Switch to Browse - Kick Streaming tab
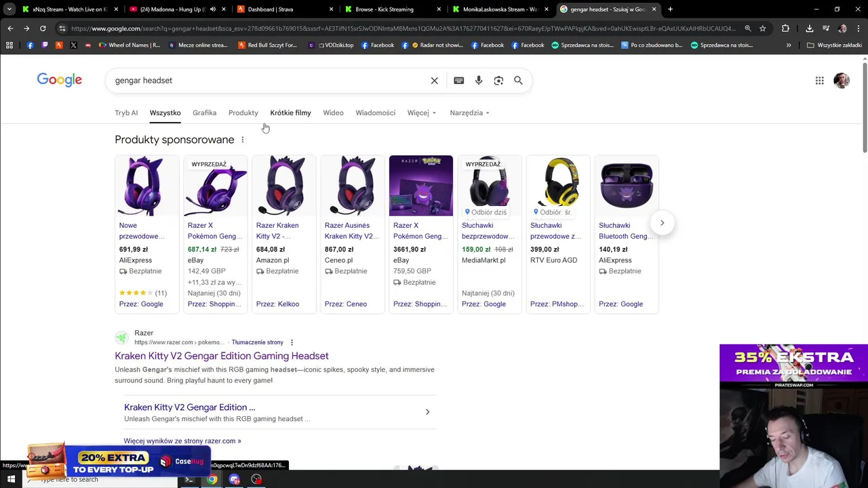Viewport: 868px width, 488px height. (x=392, y=9)
